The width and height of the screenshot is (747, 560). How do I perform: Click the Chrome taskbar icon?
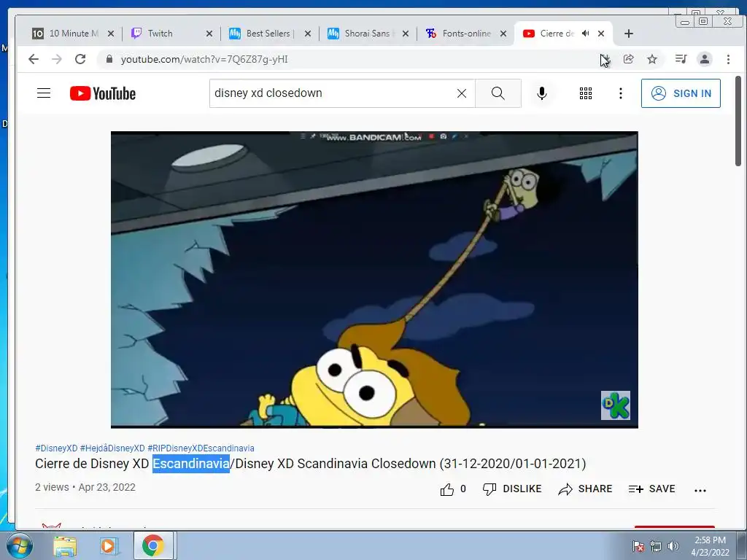point(152,546)
